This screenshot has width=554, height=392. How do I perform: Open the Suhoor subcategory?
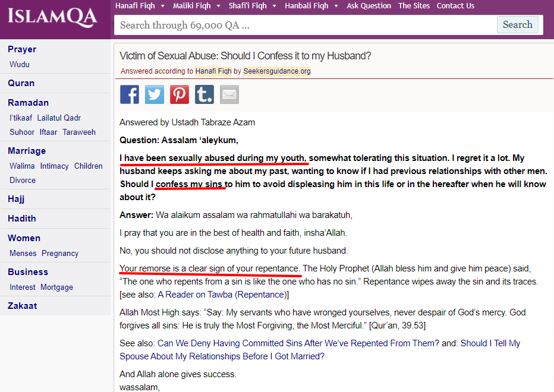[x=22, y=132]
